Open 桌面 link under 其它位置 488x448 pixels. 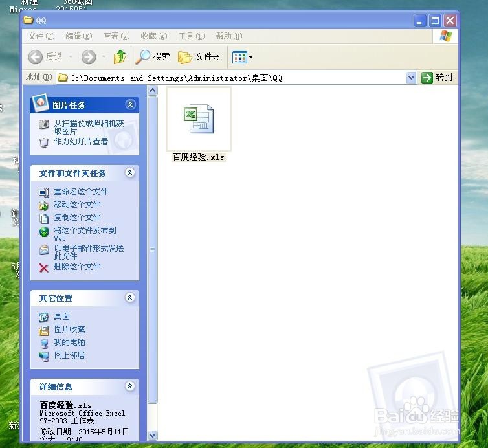62,317
